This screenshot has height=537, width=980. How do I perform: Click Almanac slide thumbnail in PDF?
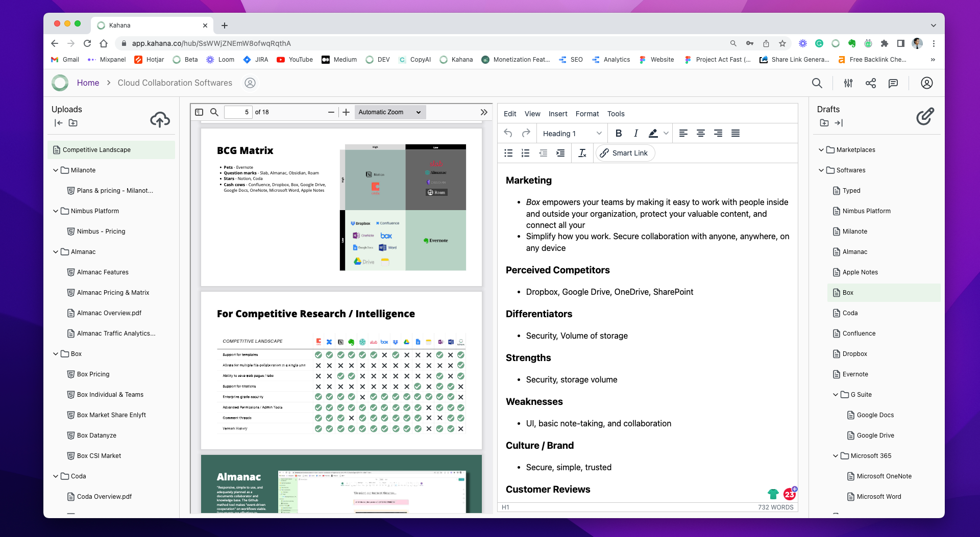click(x=341, y=484)
